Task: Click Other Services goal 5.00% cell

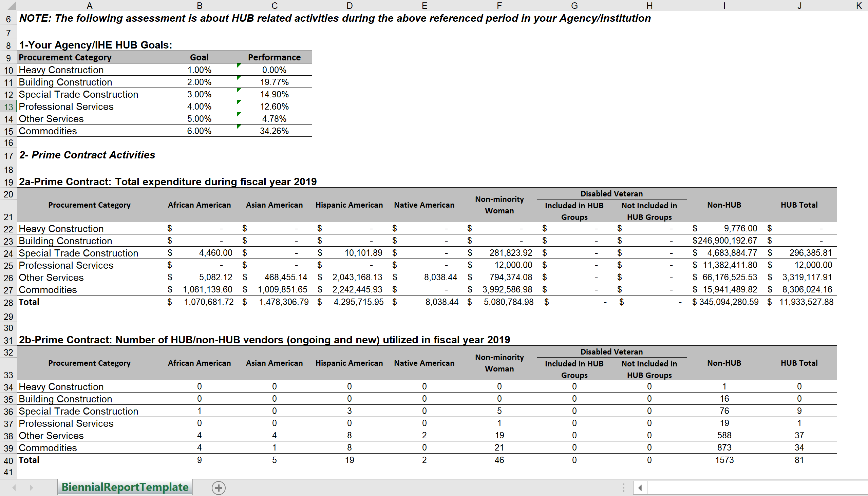Action: tap(200, 119)
